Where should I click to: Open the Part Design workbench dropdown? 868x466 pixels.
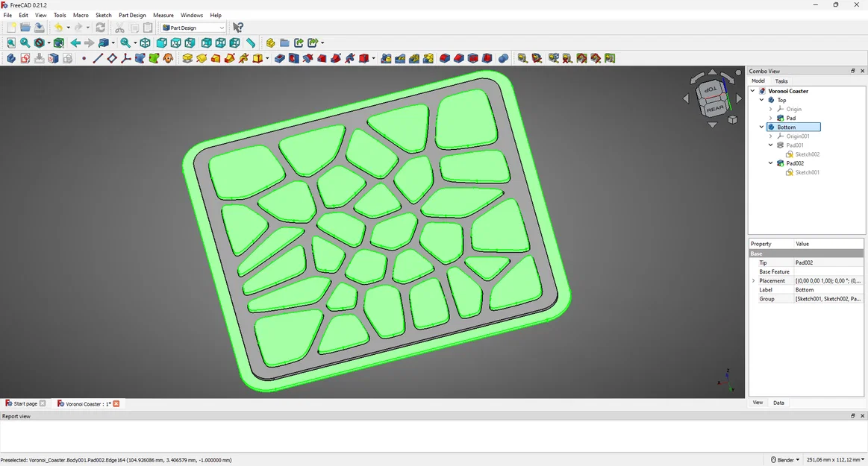[193, 28]
